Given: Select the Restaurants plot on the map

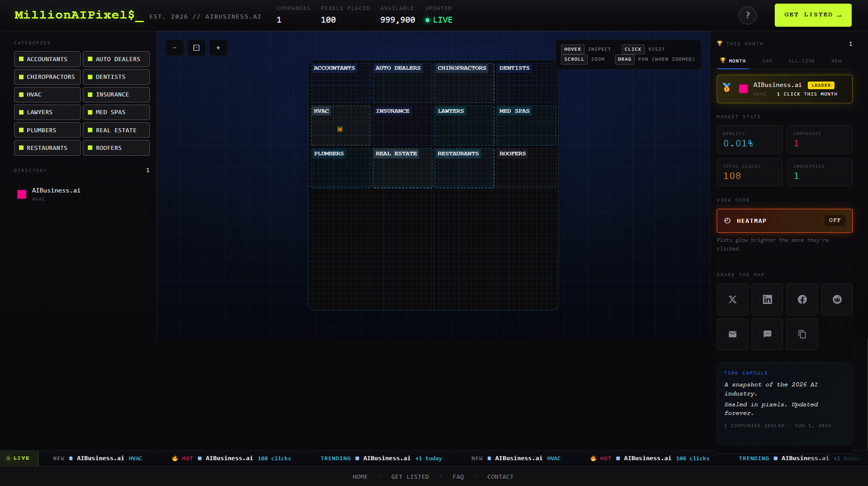Looking at the screenshot, I should point(464,168).
